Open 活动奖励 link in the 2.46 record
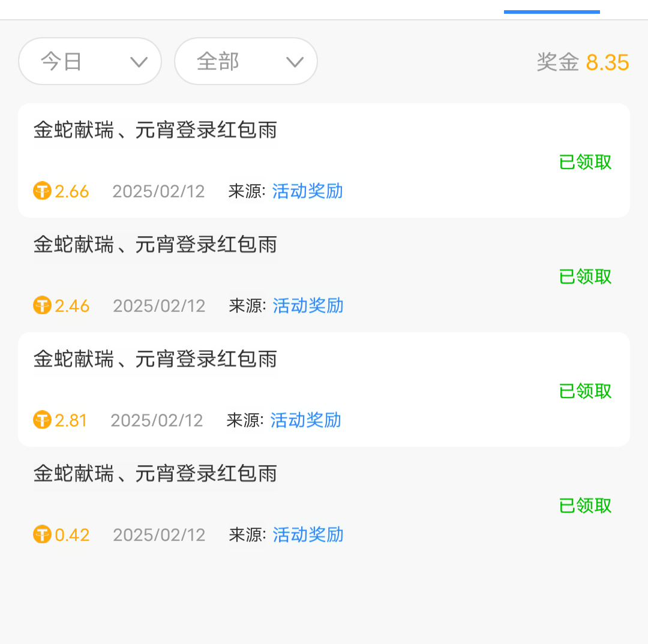The width and height of the screenshot is (648, 644). 308,306
